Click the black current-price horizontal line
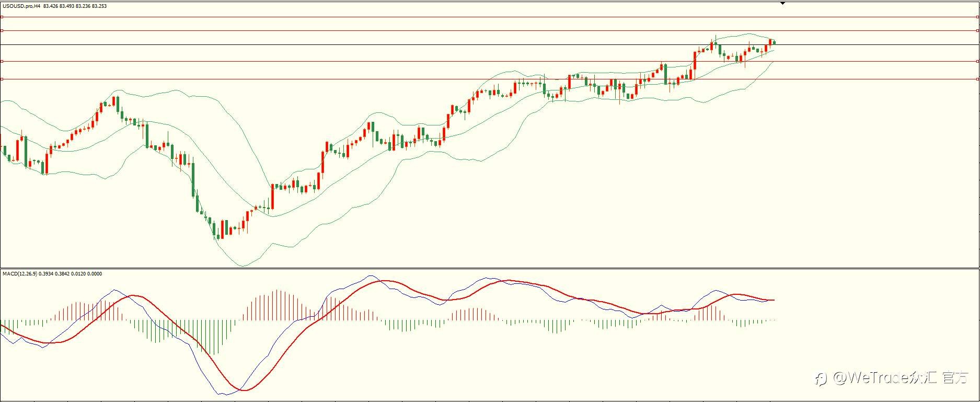This screenshot has width=980, height=402. pos(490,45)
